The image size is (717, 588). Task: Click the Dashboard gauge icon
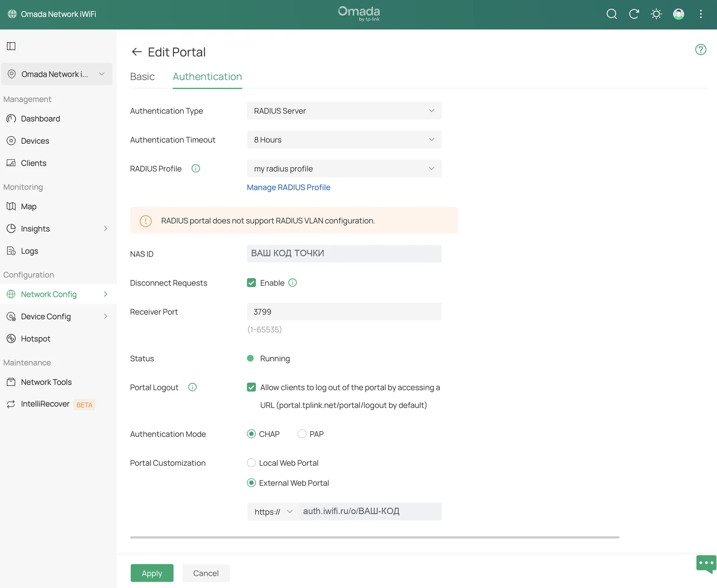tap(11, 119)
